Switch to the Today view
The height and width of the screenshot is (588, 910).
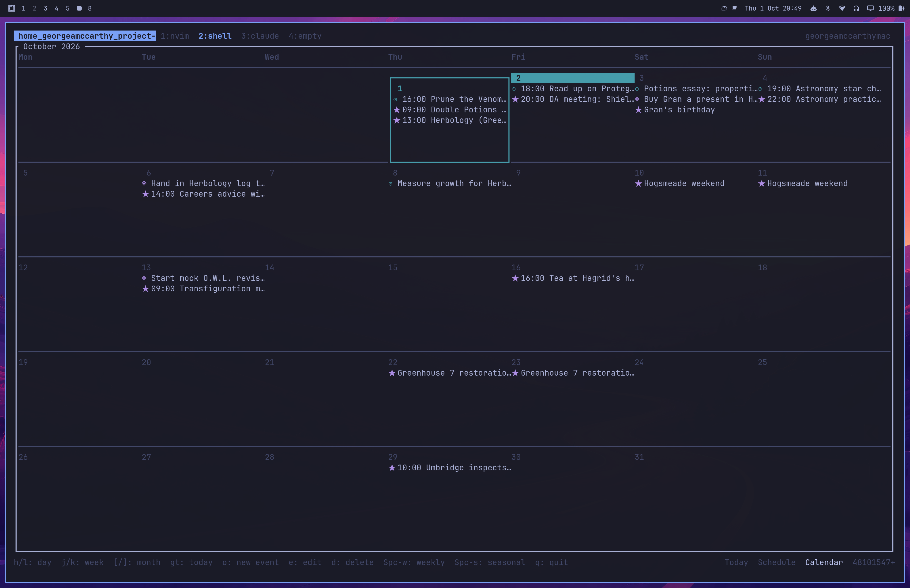tap(736, 562)
